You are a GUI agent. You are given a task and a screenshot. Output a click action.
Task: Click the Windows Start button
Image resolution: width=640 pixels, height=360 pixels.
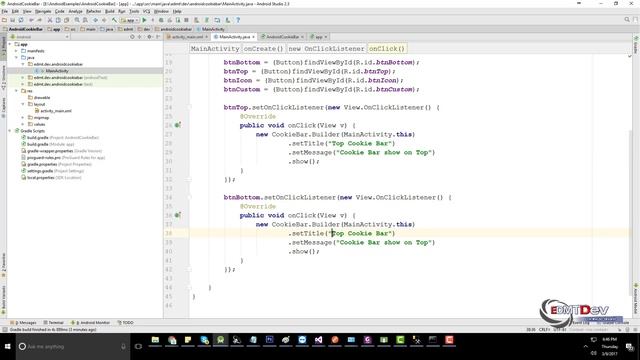click(x=7, y=347)
